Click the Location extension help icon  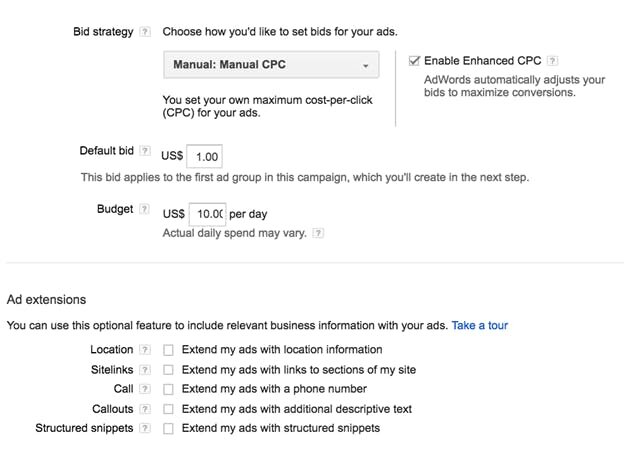tap(145, 350)
